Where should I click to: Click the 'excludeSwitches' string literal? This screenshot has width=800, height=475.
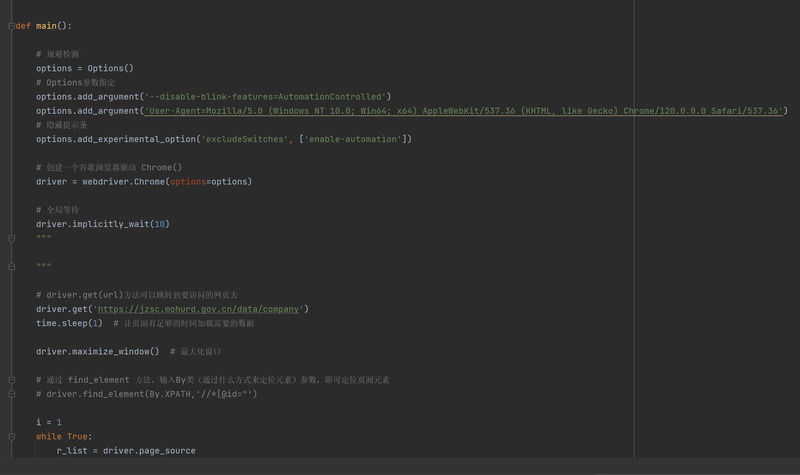[244, 139]
